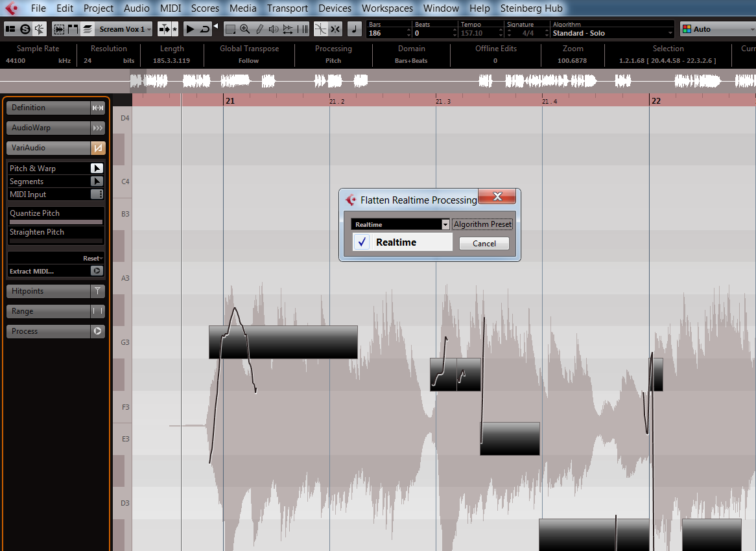756x551 pixels.
Task: Click the Definition tab arrows icon
Action: point(98,108)
